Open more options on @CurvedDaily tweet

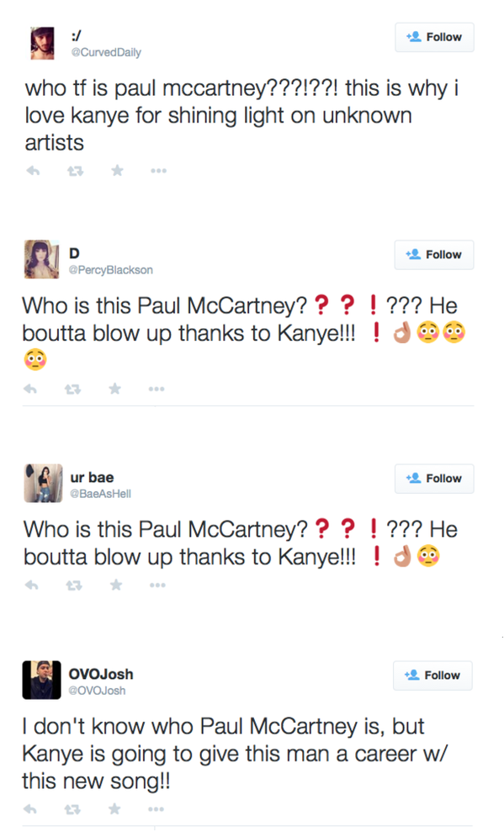point(159,171)
